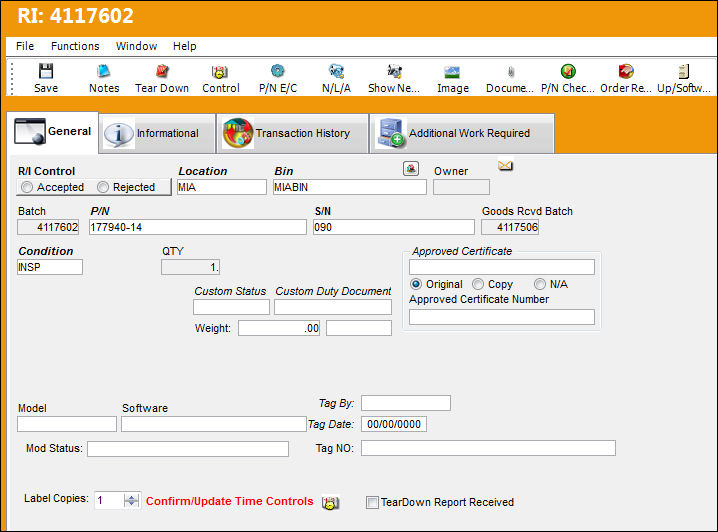Open Notes from the toolbar
The width and height of the screenshot is (718, 532).
coord(104,71)
